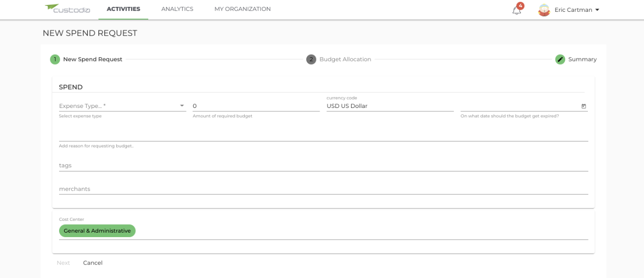Focus the amount of required budget field

pyautogui.click(x=256, y=106)
